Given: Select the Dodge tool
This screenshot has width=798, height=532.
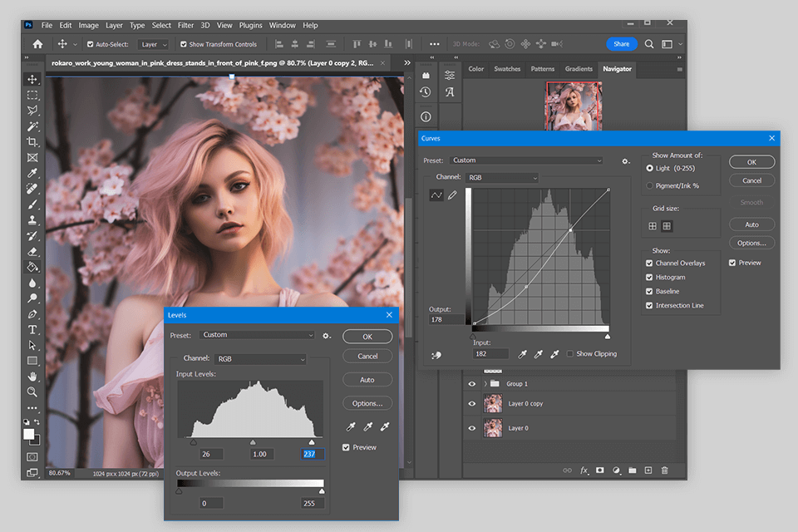Looking at the screenshot, I should (x=32, y=298).
